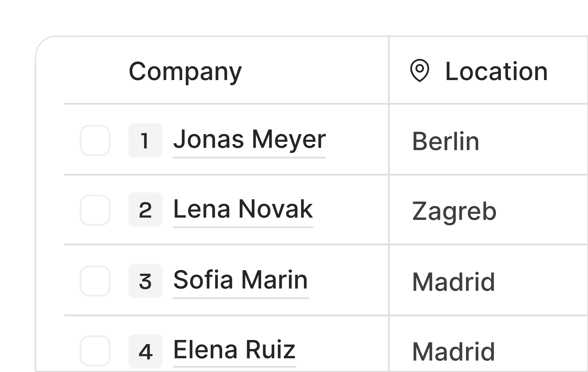The image size is (588, 372).
Task: Click divider between Company and Location headers
Action: (x=389, y=70)
